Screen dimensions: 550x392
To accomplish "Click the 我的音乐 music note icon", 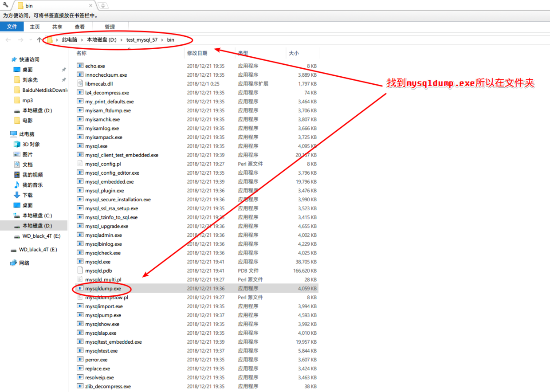I will (x=17, y=185).
